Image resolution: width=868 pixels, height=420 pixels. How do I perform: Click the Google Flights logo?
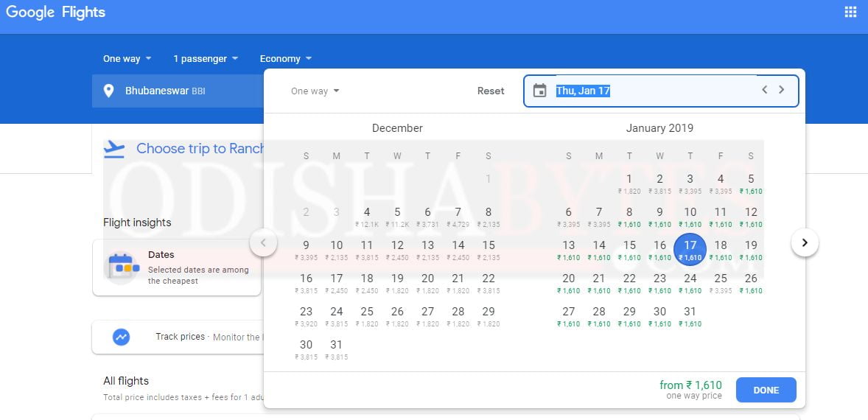tap(55, 13)
